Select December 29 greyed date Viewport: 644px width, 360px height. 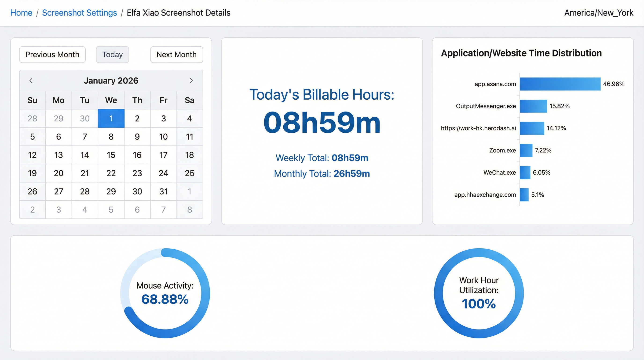[59, 118]
